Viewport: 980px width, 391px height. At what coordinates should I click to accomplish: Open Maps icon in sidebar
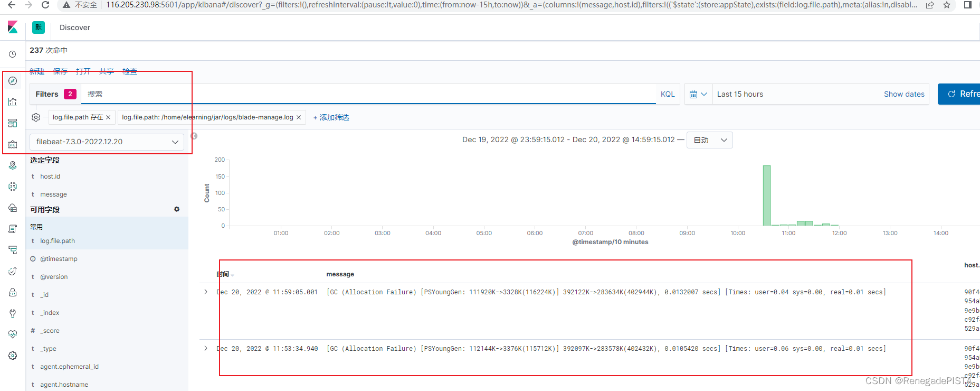[13, 165]
